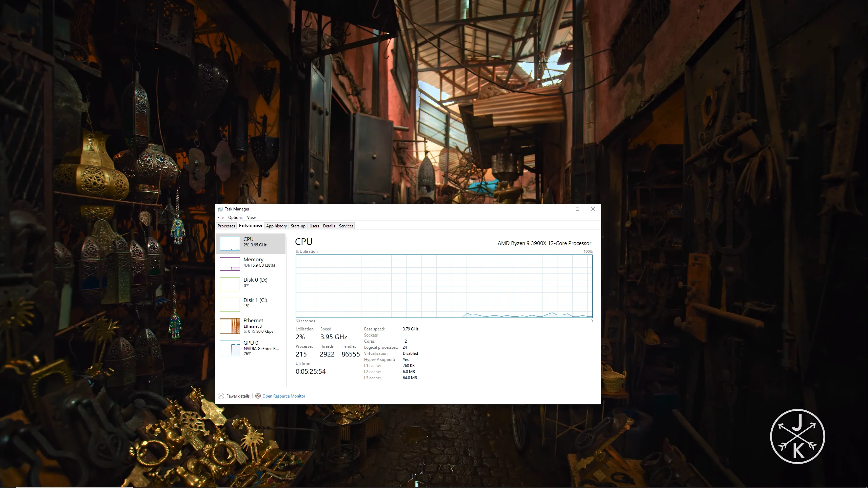
Task: Click the Resource Monitor icon
Action: click(258, 396)
